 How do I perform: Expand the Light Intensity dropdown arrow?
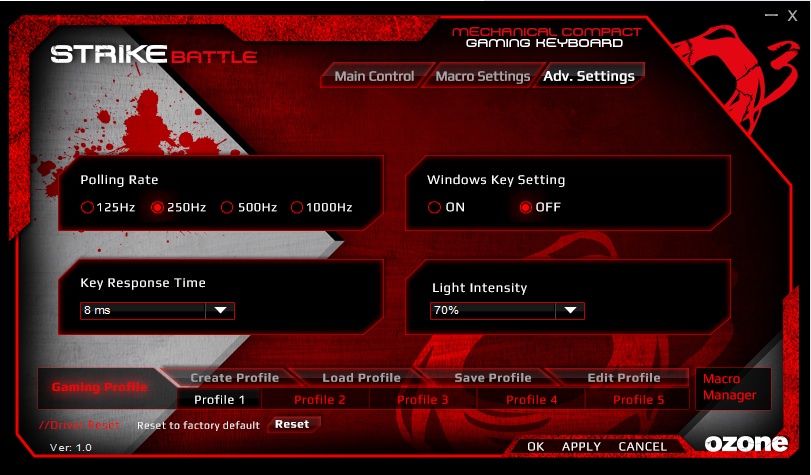click(570, 310)
